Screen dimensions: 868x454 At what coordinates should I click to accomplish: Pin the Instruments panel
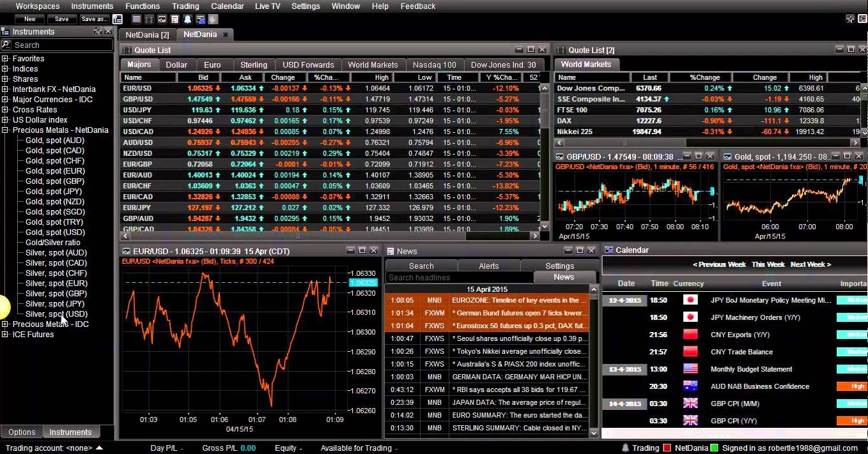pyautogui.click(x=98, y=31)
